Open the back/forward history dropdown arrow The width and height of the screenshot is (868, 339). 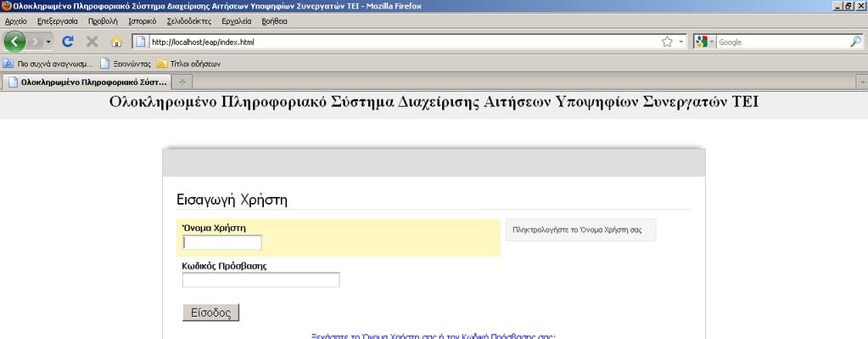point(48,42)
